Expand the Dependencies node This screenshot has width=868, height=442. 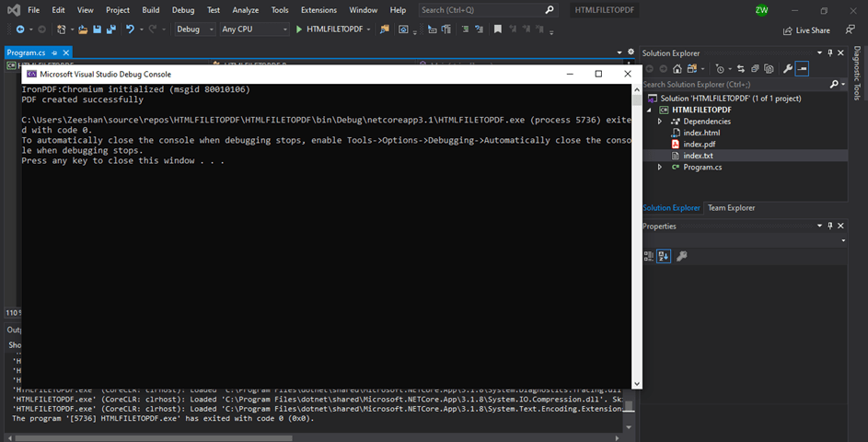(660, 122)
